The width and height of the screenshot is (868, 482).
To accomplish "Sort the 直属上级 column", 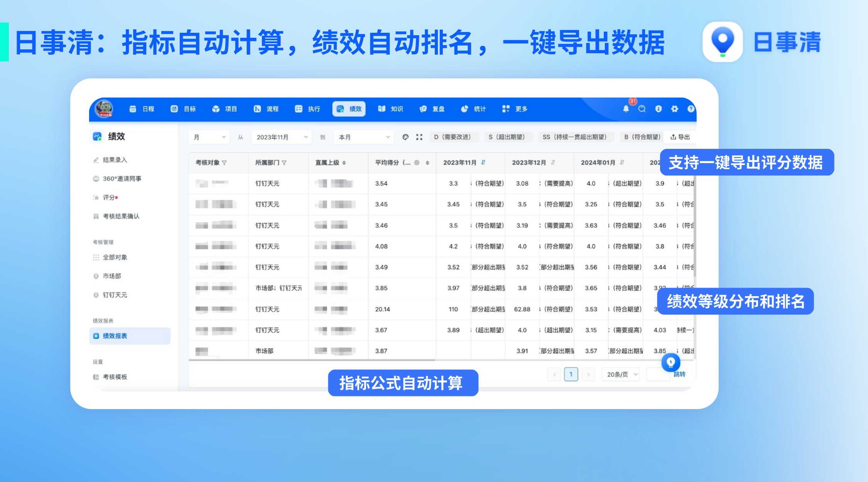I will tap(344, 163).
